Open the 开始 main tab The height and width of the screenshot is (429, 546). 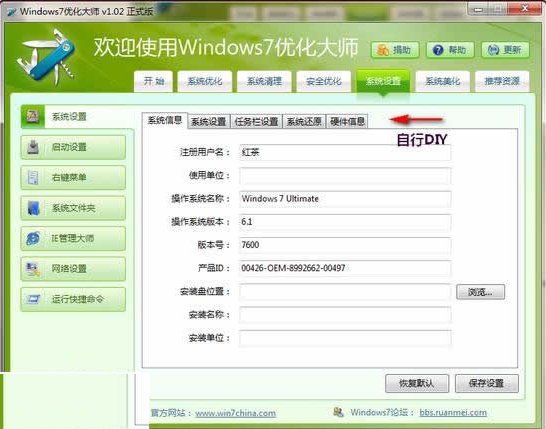[154, 81]
